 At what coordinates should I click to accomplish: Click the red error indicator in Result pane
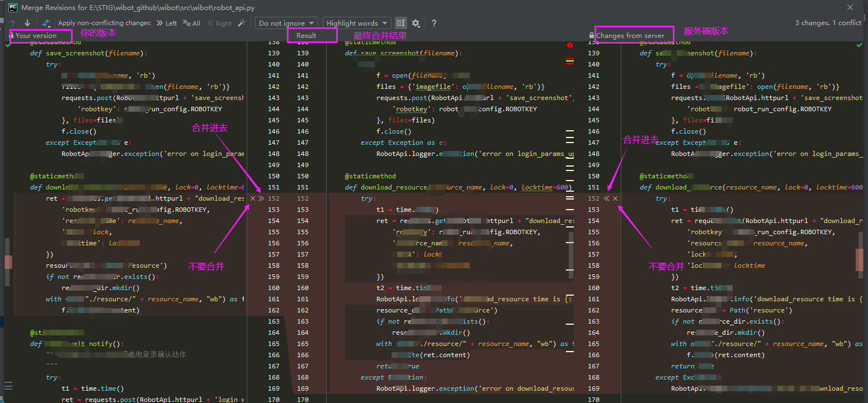(570, 45)
